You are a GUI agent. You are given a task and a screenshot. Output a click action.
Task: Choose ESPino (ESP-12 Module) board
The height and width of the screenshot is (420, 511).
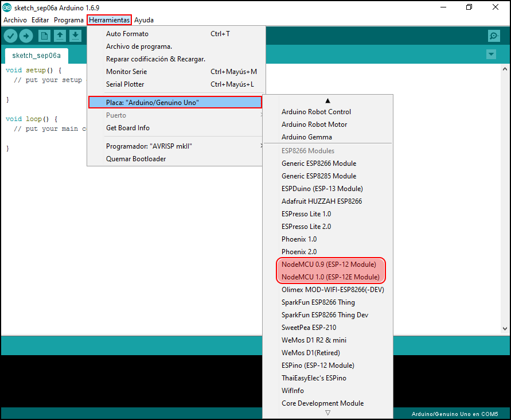pos(327,365)
